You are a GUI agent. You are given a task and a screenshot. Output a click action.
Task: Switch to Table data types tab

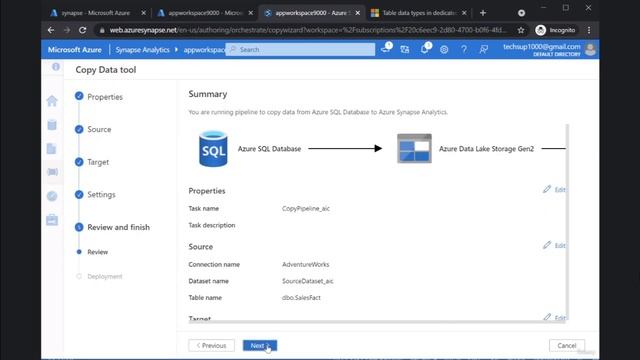point(419,13)
